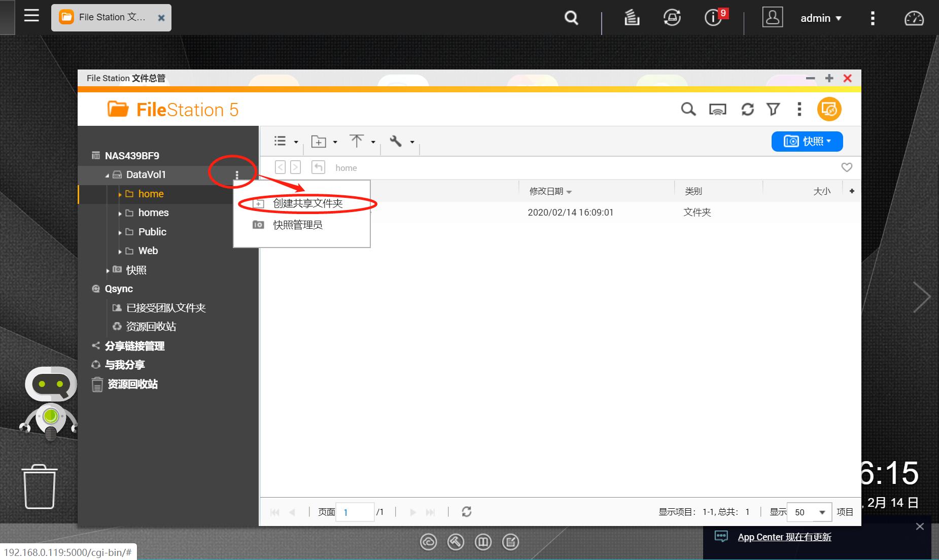This screenshot has width=939, height=560.
Task: Select the Upload icon in the toolbar
Action: pyautogui.click(x=358, y=141)
